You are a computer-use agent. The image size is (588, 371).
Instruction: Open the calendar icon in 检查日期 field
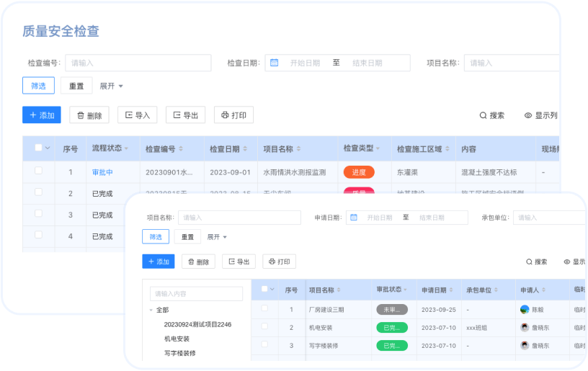275,63
